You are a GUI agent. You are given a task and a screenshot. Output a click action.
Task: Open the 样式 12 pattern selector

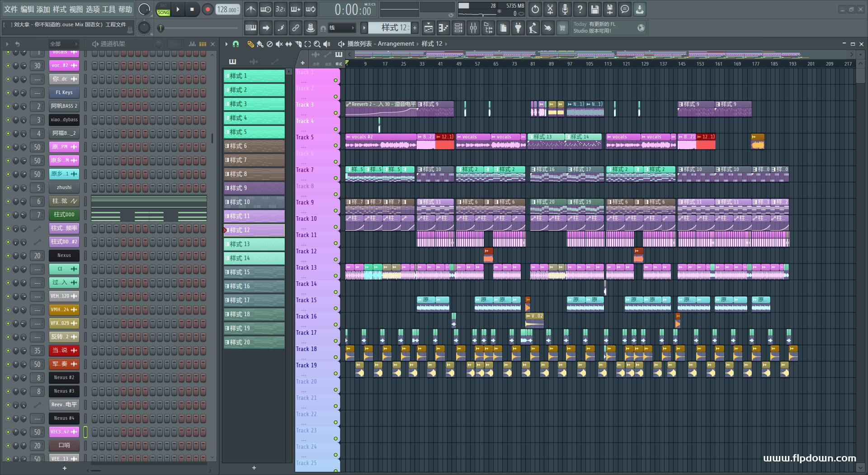coord(389,28)
